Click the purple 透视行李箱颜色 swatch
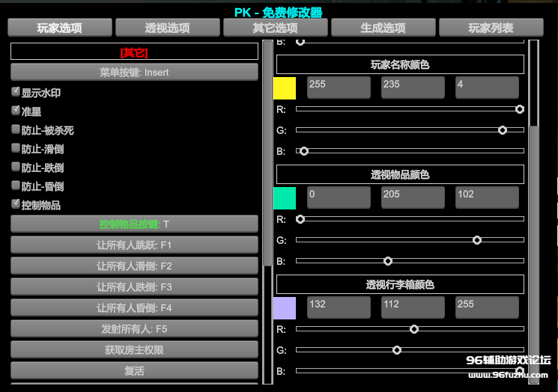Viewport: 558px width, 392px height. point(285,308)
